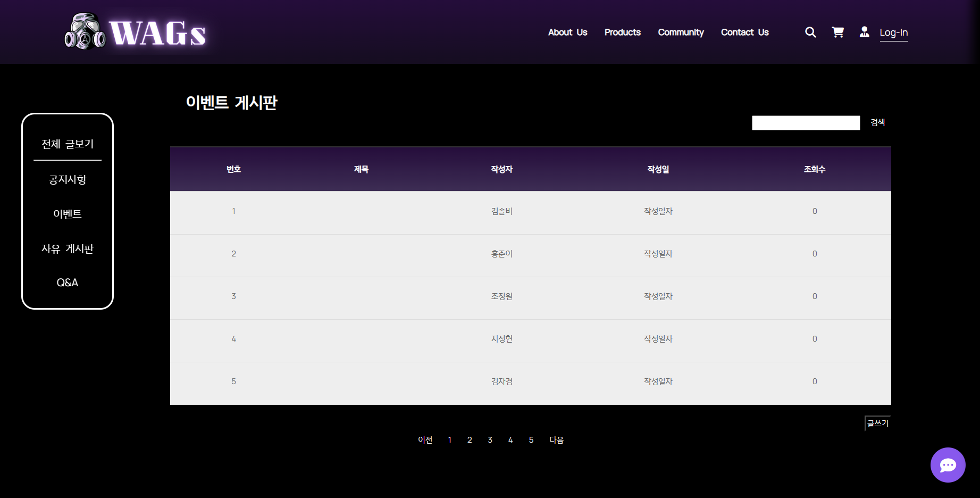Screen dimensions: 980x498
Task: Open the shopping cart icon
Action: pos(837,32)
